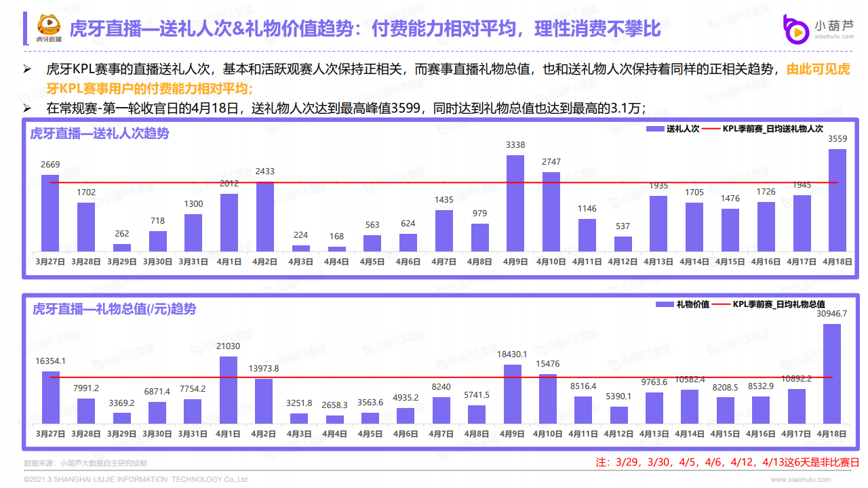Select the red KPL季前赛_日均送礼物人次 legend line
The height and width of the screenshot is (488, 868).
pos(711,129)
